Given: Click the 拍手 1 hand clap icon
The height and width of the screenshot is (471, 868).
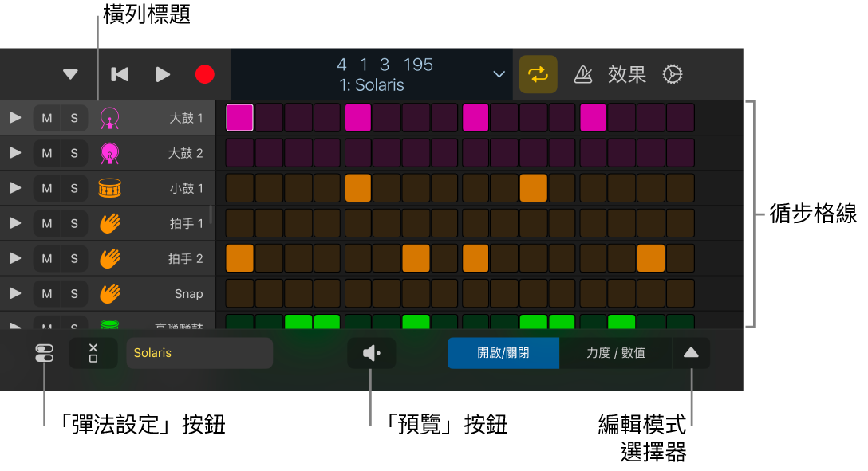Looking at the screenshot, I should (x=109, y=223).
